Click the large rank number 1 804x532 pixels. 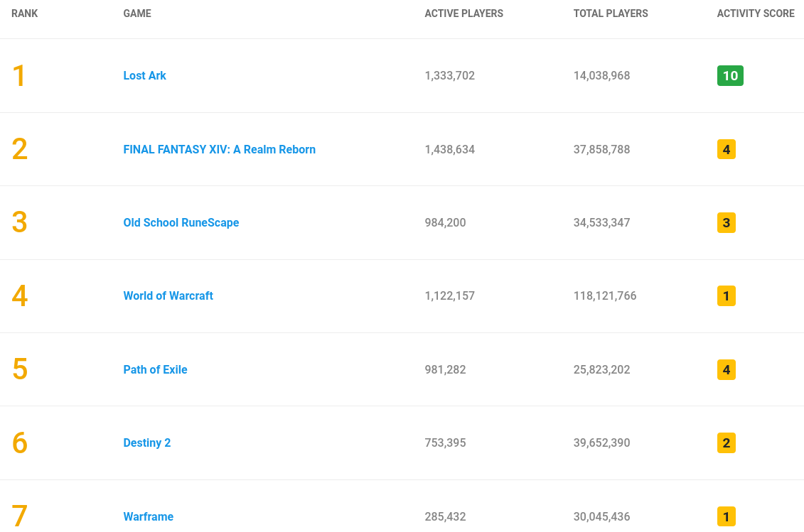pyautogui.click(x=19, y=76)
